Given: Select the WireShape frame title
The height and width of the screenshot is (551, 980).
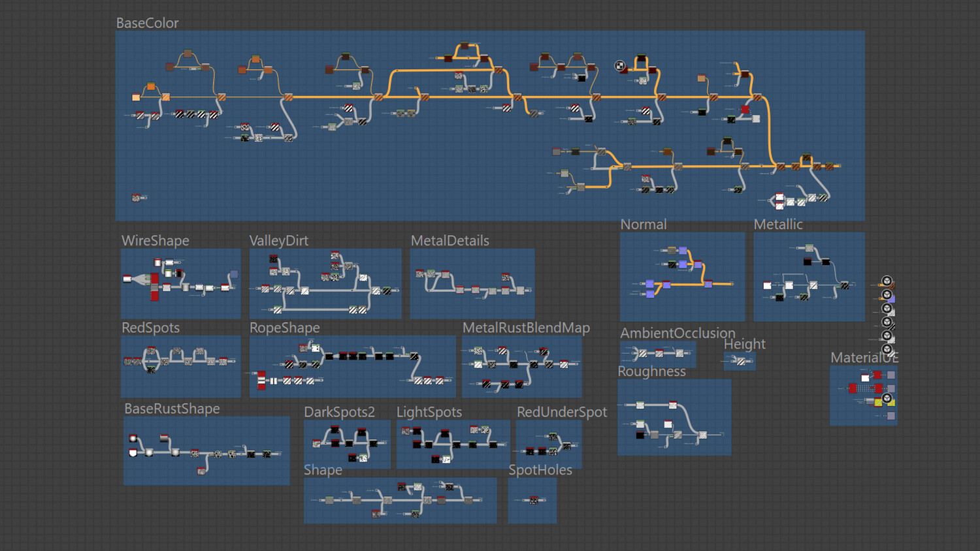Looking at the screenshot, I should tap(155, 240).
